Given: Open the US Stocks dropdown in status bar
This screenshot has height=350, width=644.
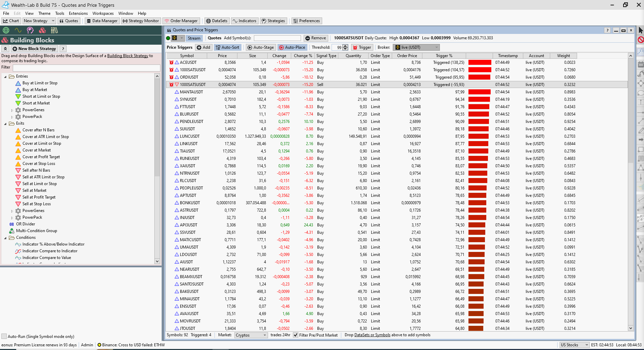Looking at the screenshot, I should tap(574, 345).
